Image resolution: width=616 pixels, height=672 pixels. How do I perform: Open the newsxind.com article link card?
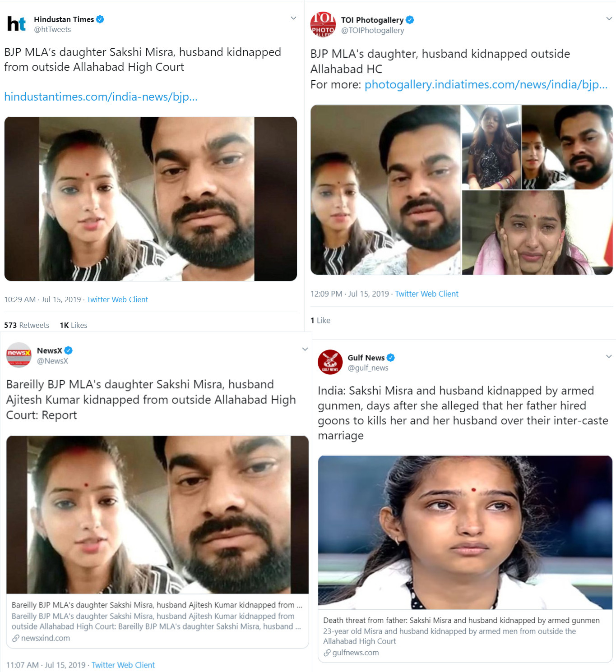tap(157, 542)
